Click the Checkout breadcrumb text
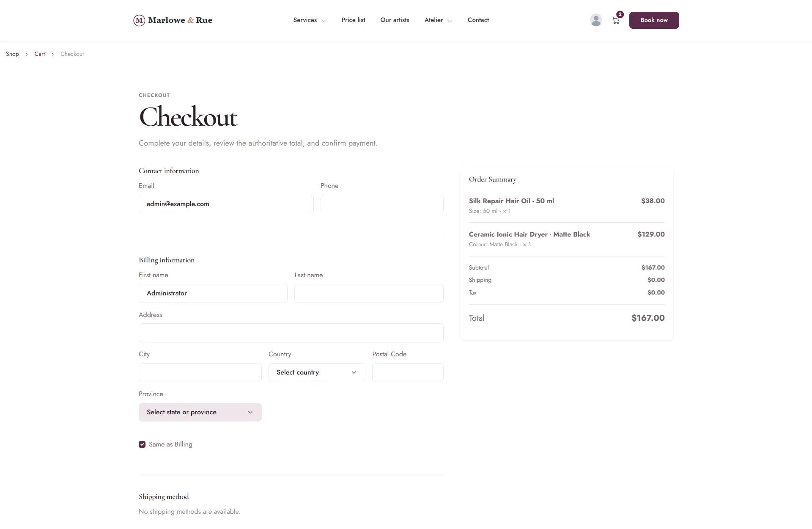 (72, 54)
